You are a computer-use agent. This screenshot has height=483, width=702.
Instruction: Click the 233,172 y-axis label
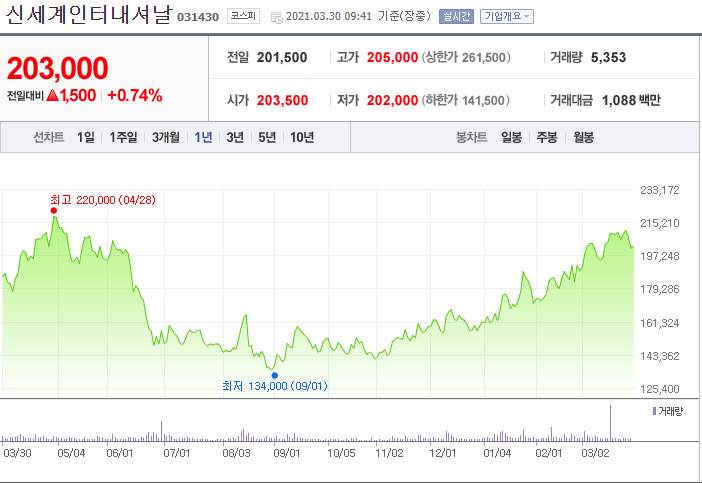(659, 190)
